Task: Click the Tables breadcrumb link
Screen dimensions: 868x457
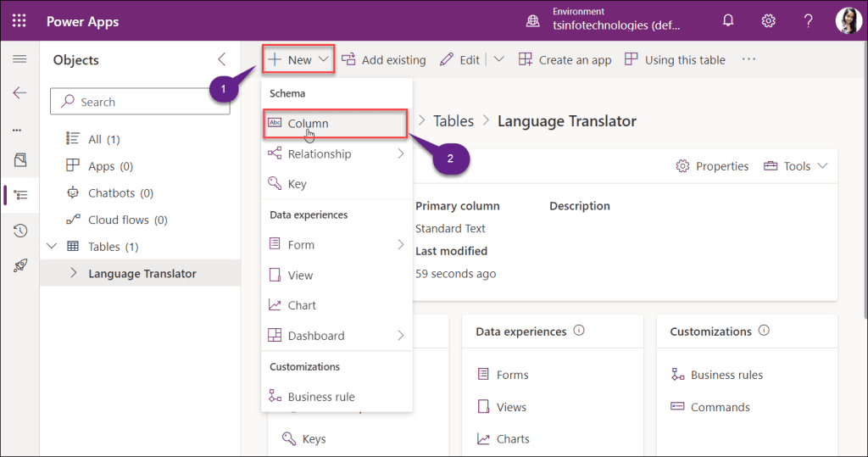Action: point(453,120)
